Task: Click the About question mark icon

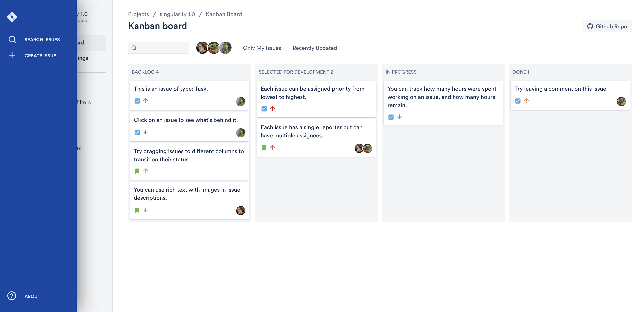Action: 11,296
